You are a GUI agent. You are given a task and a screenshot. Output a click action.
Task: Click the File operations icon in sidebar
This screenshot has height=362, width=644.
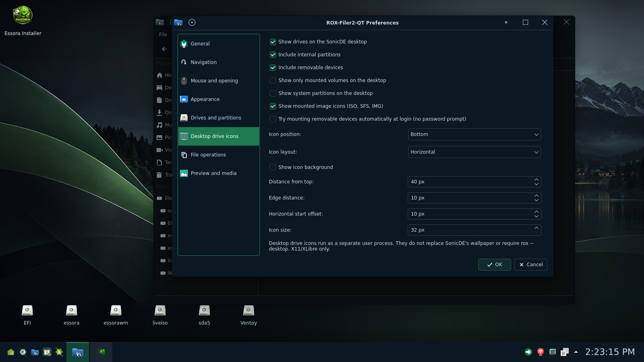[x=184, y=155]
